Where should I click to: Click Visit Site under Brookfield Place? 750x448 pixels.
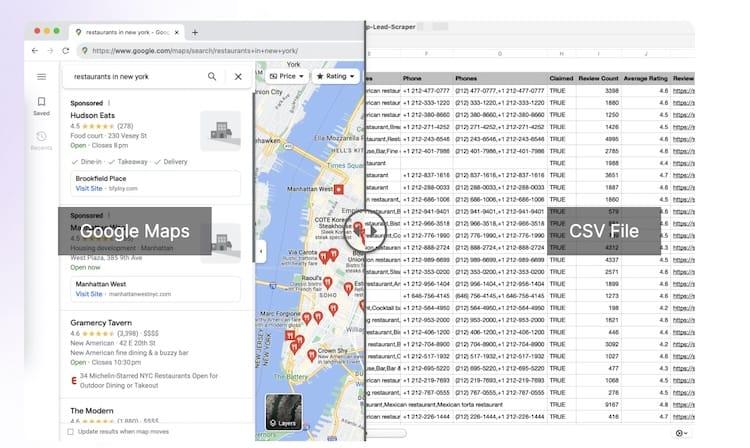coord(89,188)
